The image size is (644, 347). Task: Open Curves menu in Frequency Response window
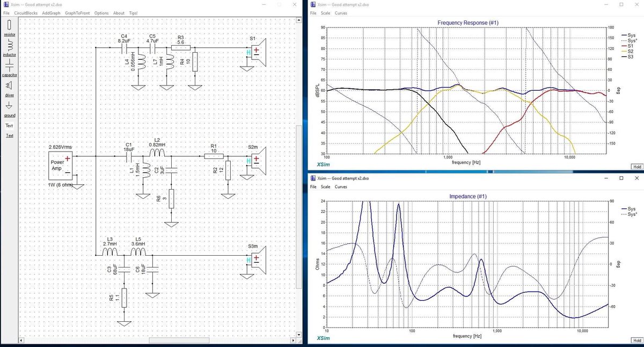pyautogui.click(x=341, y=12)
